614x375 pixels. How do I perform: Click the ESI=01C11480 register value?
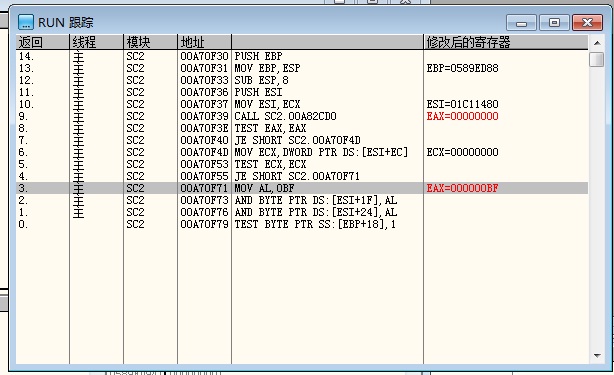pyautogui.click(x=462, y=104)
